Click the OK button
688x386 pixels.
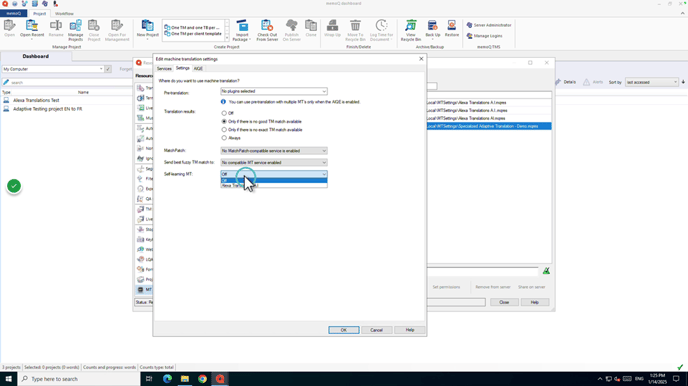coord(344,330)
